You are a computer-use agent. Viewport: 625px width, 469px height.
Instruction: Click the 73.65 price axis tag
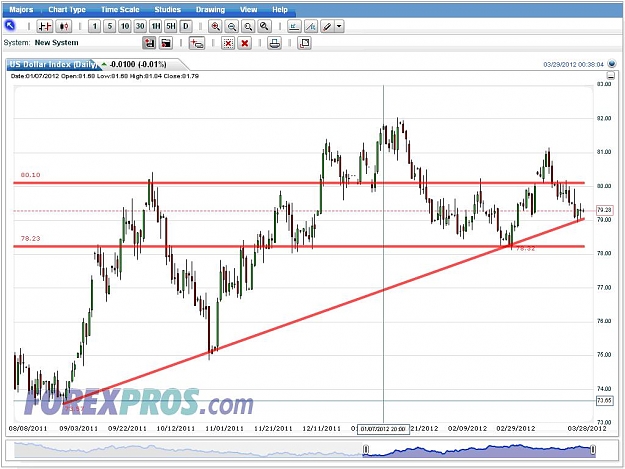pyautogui.click(x=604, y=400)
